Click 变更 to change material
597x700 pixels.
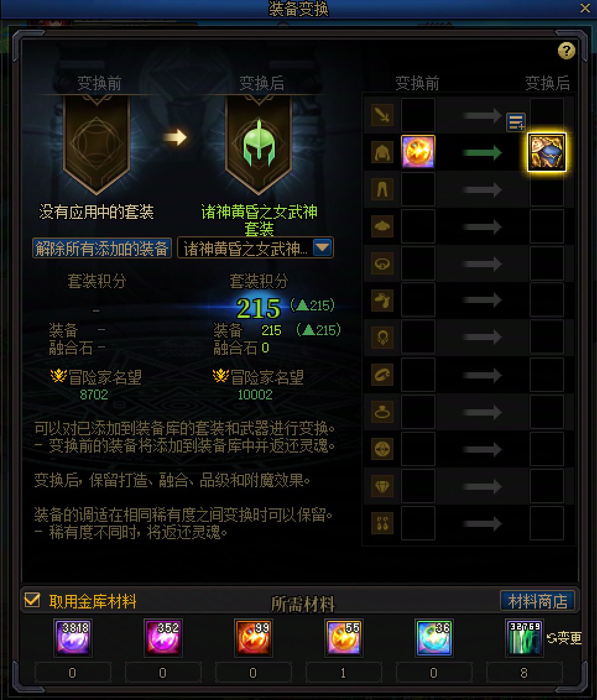(x=564, y=638)
